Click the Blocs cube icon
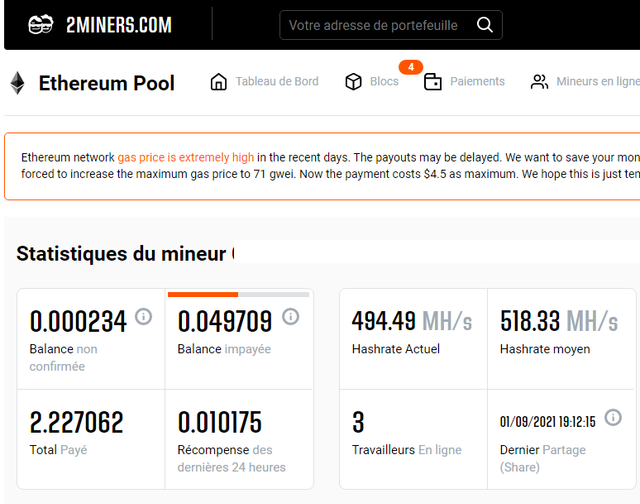 coord(353,82)
